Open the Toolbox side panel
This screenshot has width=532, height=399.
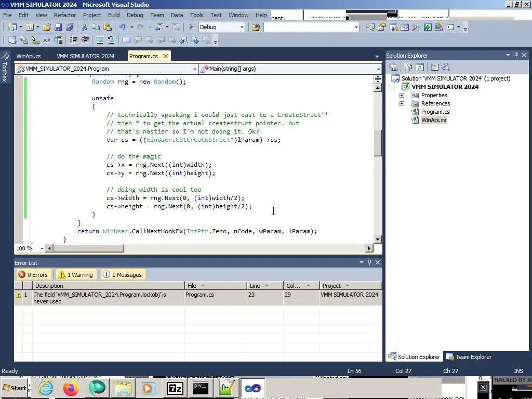(5, 67)
